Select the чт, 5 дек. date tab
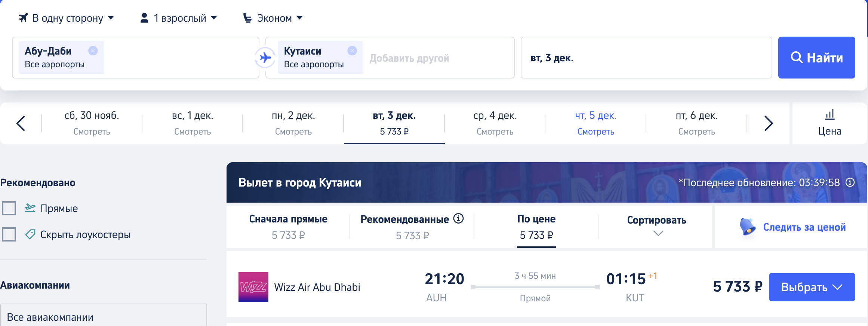The height and width of the screenshot is (326, 868). tap(596, 123)
